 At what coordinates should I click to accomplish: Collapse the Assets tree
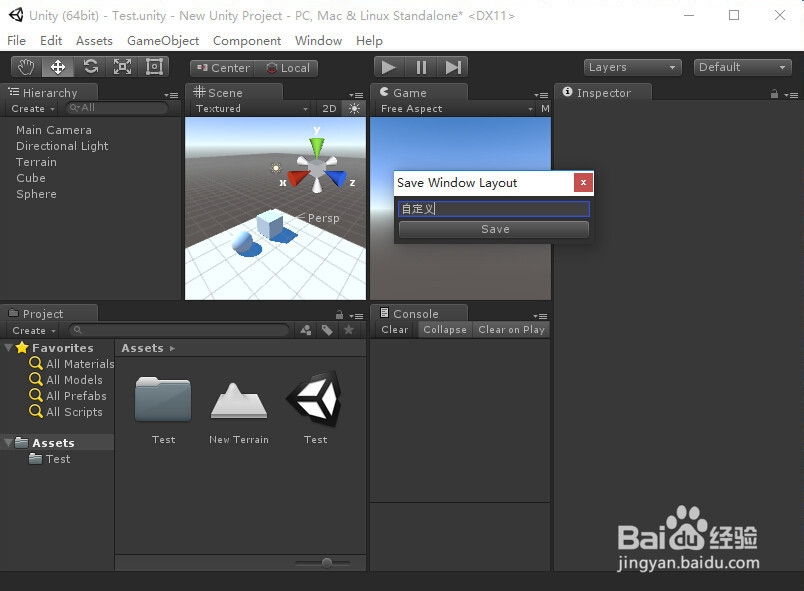tap(8, 443)
